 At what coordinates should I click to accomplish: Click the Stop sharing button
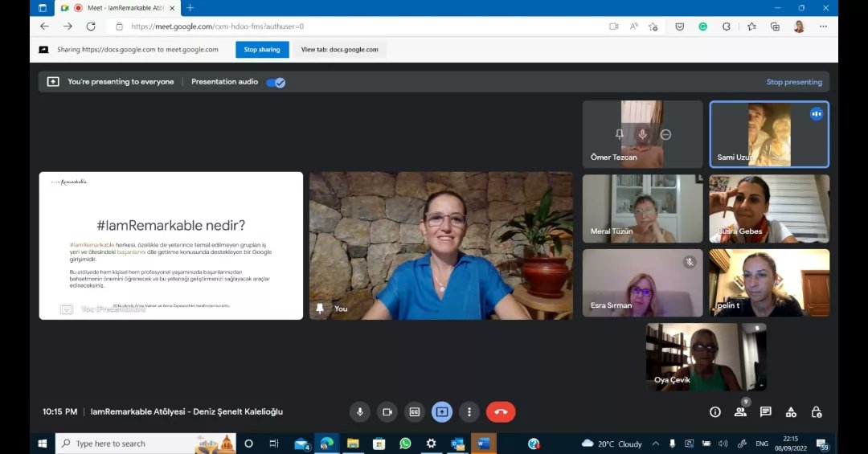click(262, 49)
